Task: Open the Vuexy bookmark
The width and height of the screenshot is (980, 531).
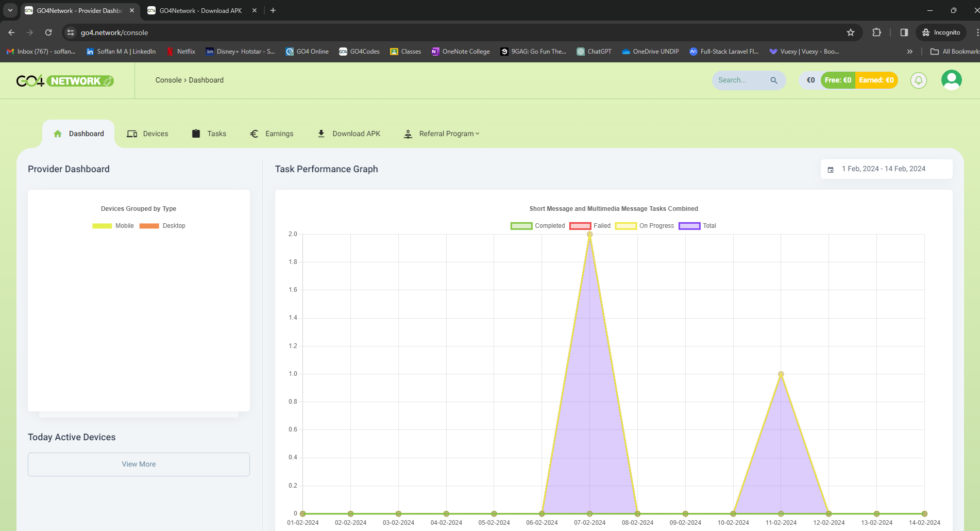Action: 804,52
